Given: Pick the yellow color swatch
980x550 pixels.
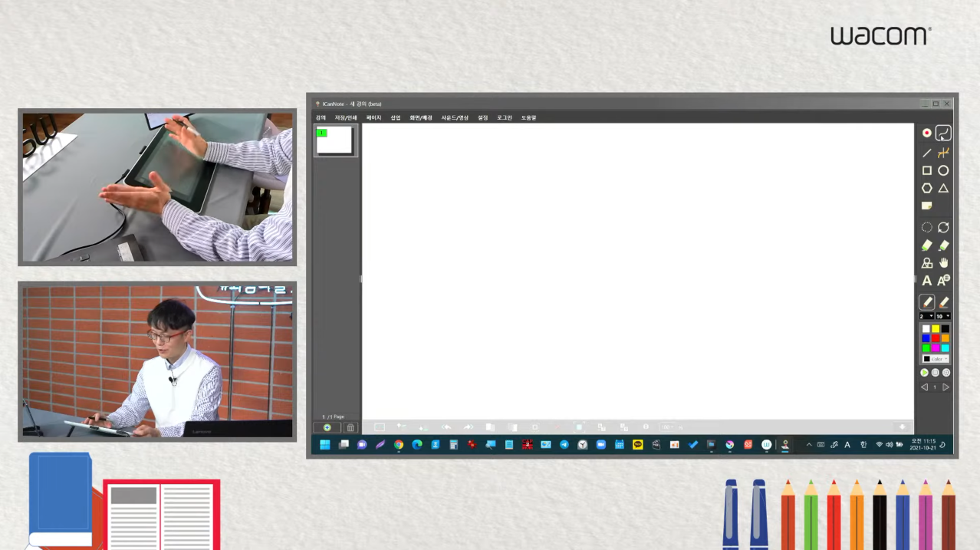Looking at the screenshot, I should tap(936, 329).
